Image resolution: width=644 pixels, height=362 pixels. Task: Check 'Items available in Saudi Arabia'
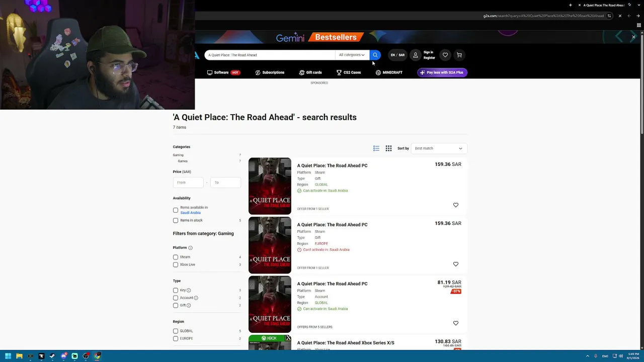[x=176, y=210]
